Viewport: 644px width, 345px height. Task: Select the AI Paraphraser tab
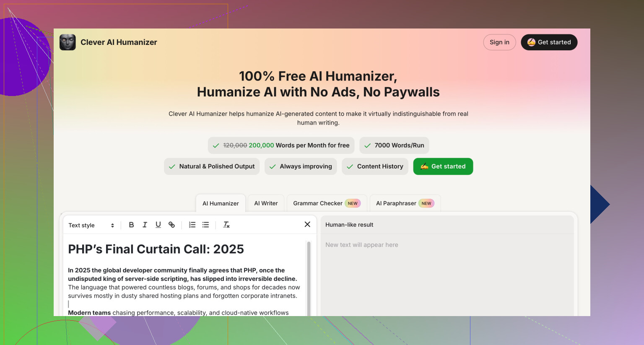point(396,203)
